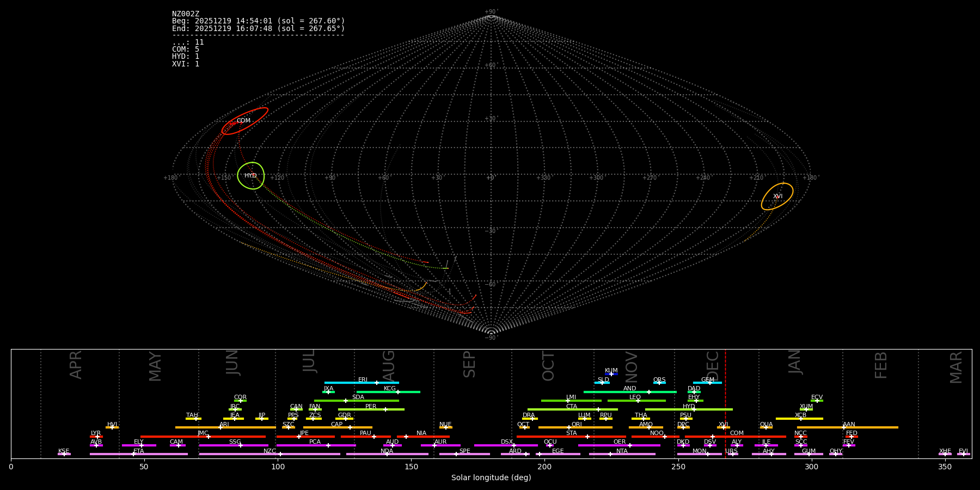Click the OER shower bar

point(619,445)
